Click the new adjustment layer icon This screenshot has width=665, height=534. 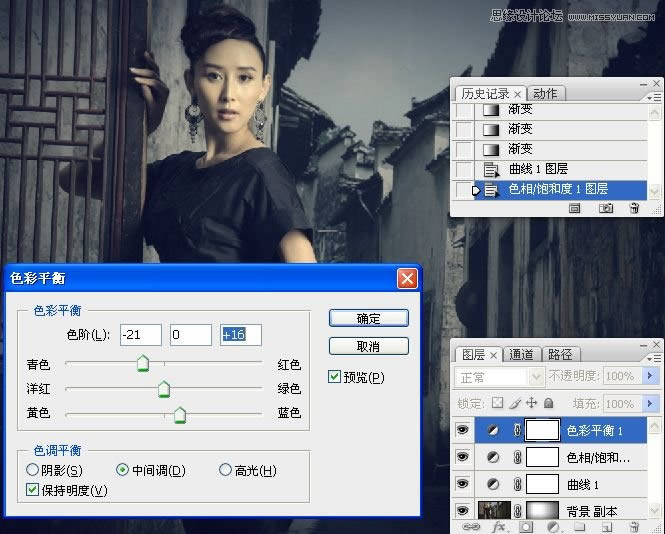553,526
